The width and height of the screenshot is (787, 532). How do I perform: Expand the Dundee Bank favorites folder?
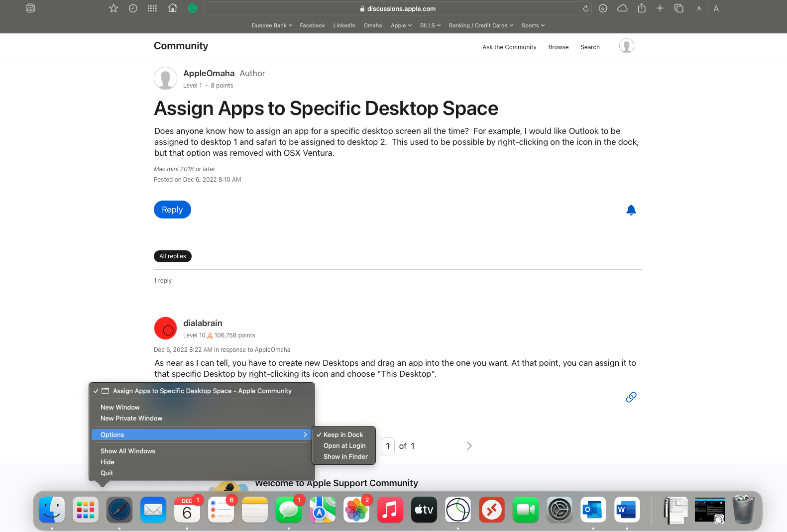[272, 25]
